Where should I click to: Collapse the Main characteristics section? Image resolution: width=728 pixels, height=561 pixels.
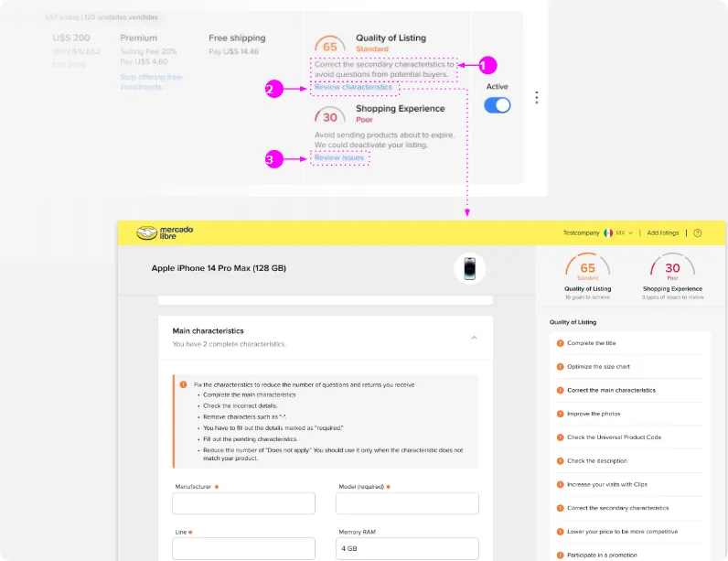click(474, 338)
